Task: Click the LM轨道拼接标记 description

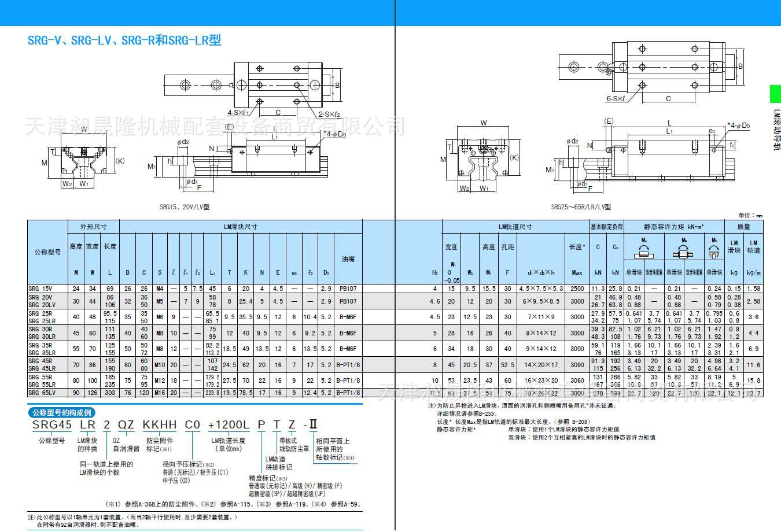Action: point(279,463)
